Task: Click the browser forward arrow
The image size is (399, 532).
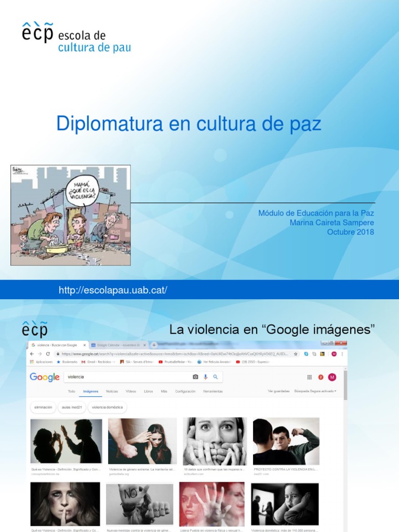Action: pos(39,354)
